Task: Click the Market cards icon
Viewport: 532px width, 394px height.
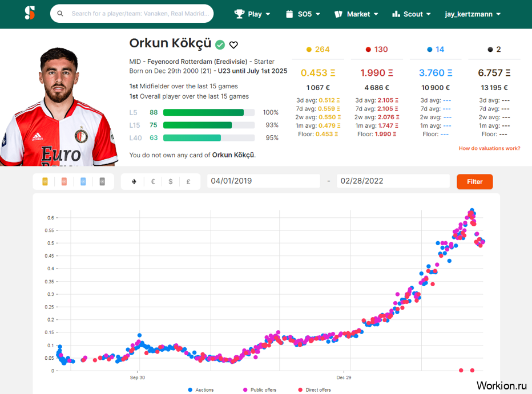Action: tap(338, 14)
